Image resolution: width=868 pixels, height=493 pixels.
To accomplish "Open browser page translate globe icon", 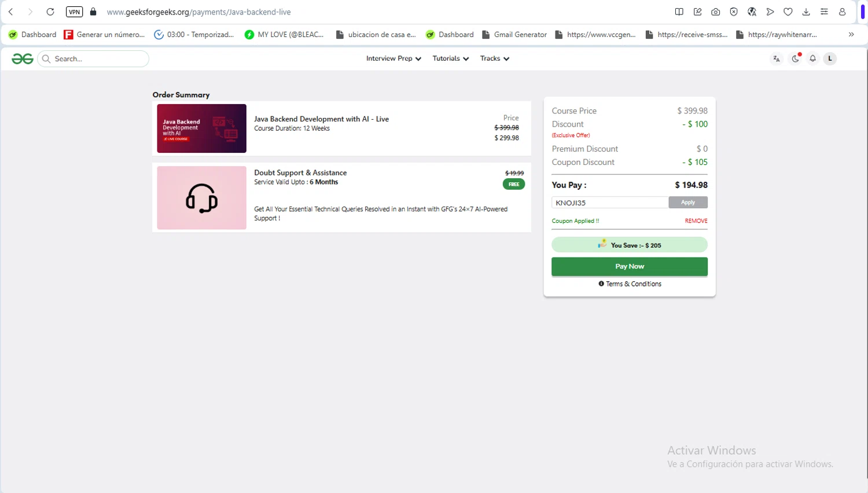I will [752, 12].
